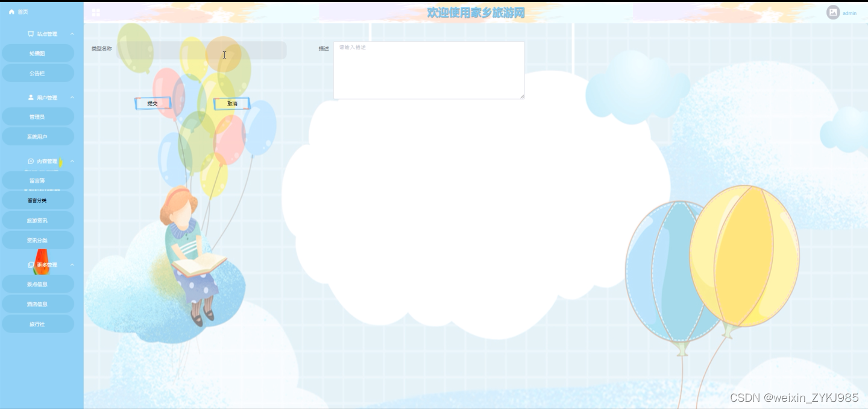Click the 更多管理 copy icon
The height and width of the screenshot is (409, 868).
(31, 265)
